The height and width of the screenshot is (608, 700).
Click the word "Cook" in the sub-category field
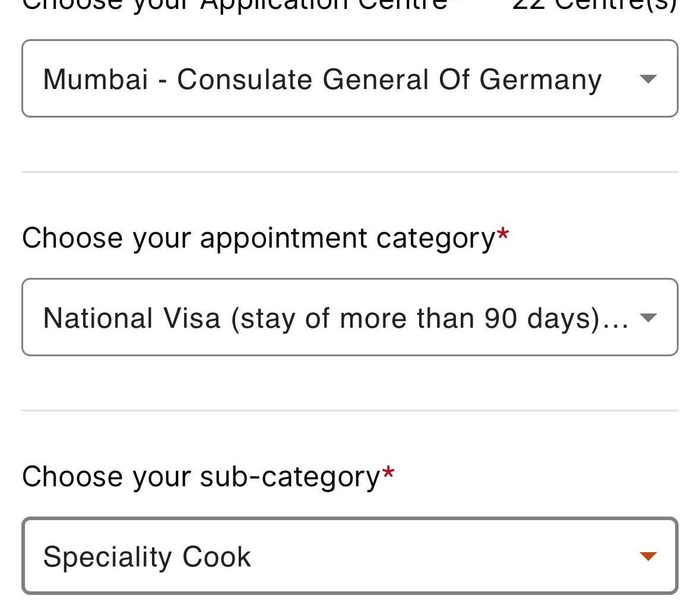tap(217, 557)
